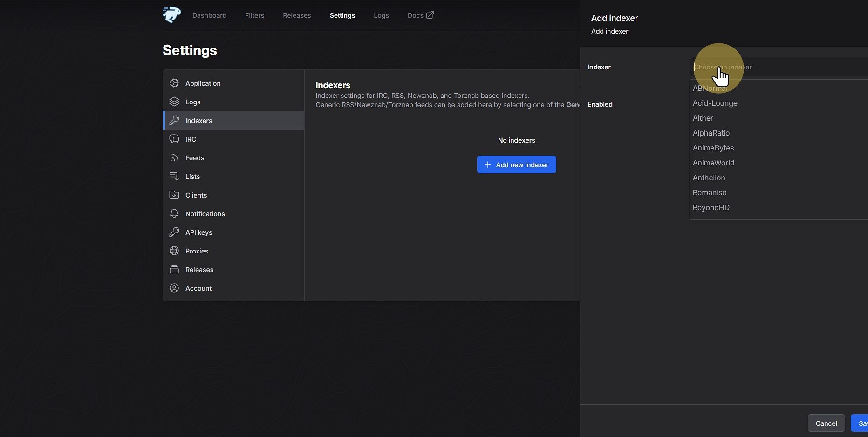Screen dimensions: 868x437
Task: Open the Lists label in sidebar
Action: [192, 177]
